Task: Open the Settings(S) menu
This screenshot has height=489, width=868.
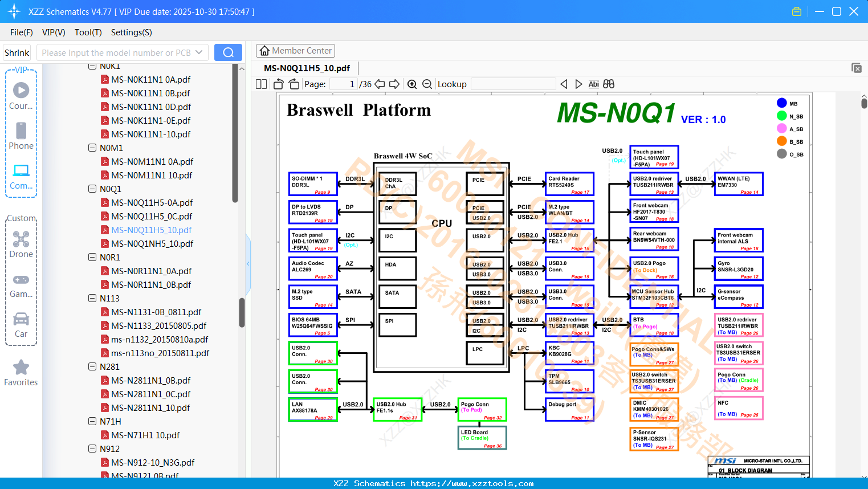Action: pyautogui.click(x=132, y=32)
